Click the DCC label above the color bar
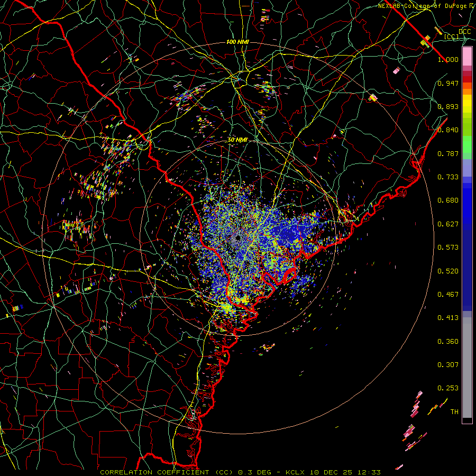This screenshot has width=476, height=476. [465, 32]
